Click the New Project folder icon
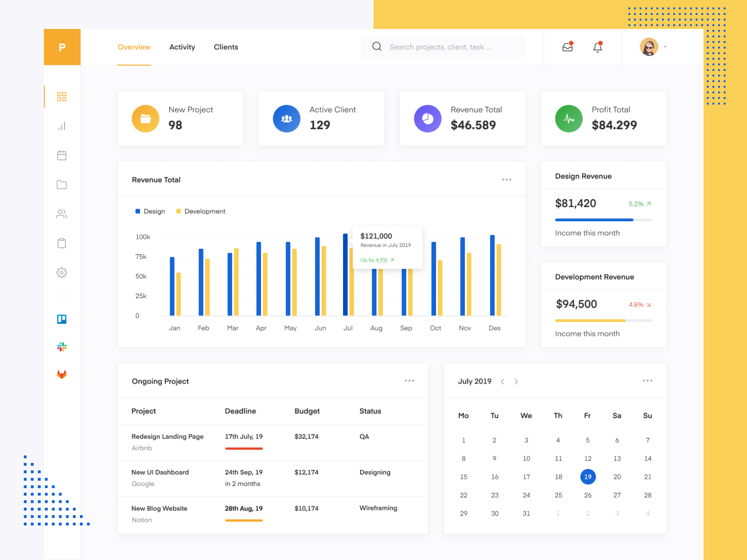Viewport: 747px width, 560px height. coord(146,119)
